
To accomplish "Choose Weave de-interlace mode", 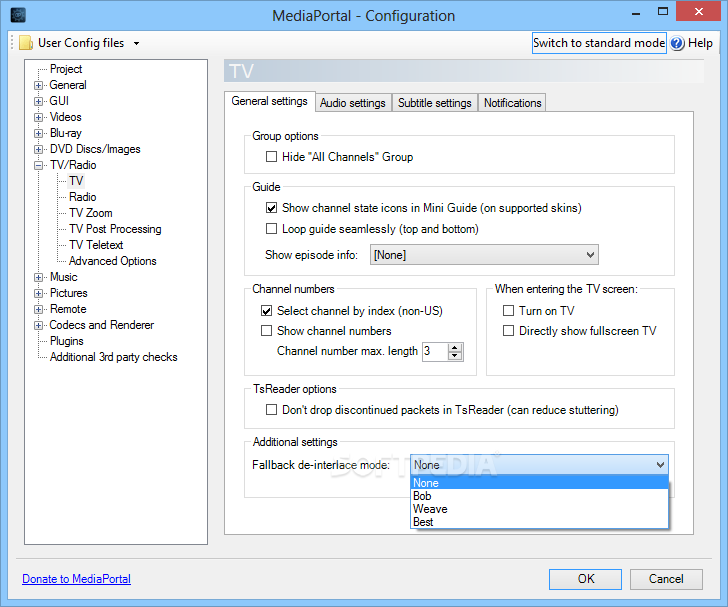I will click(x=540, y=509).
